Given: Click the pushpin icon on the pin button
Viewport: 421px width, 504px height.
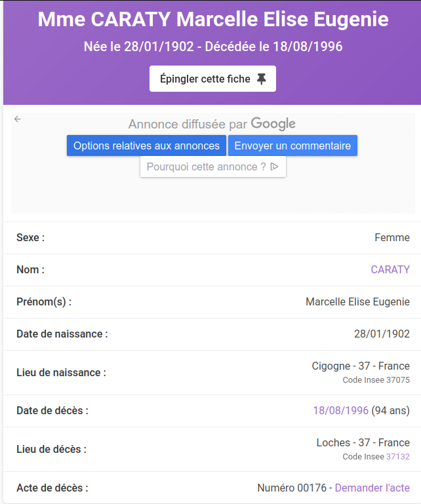Looking at the screenshot, I should tap(262, 79).
